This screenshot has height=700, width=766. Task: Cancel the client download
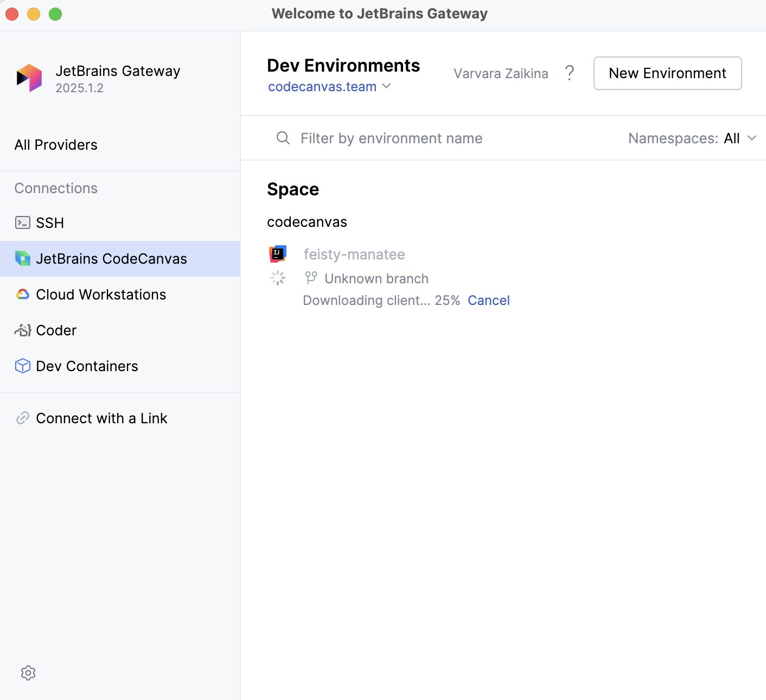[x=489, y=300]
